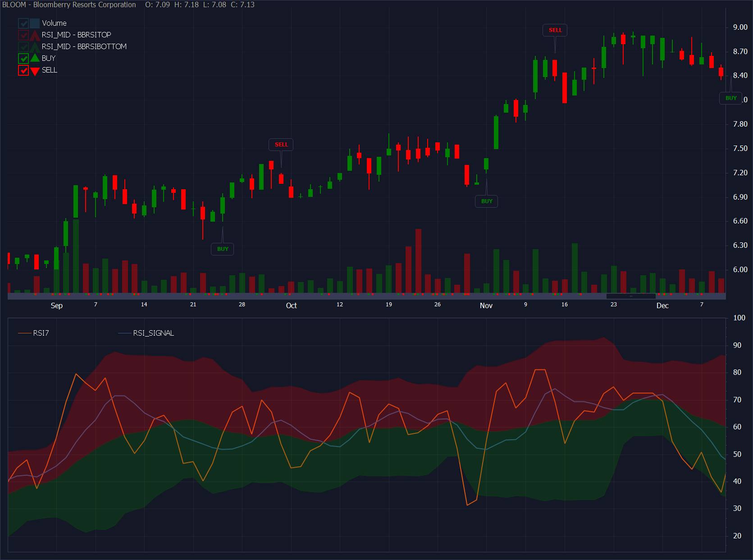The width and height of the screenshot is (753, 560).
Task: Click the BUY marker below late September candles
Action: coord(223,249)
